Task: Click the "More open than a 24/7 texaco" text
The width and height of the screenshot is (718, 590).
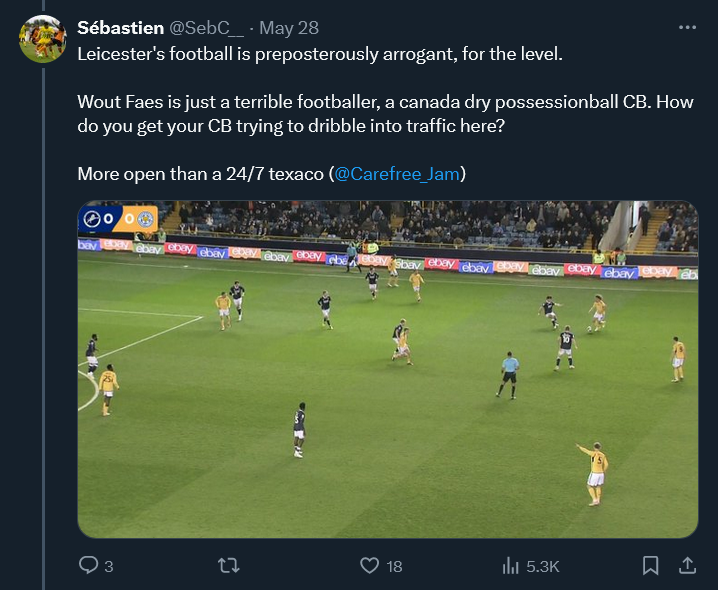Action: click(200, 174)
